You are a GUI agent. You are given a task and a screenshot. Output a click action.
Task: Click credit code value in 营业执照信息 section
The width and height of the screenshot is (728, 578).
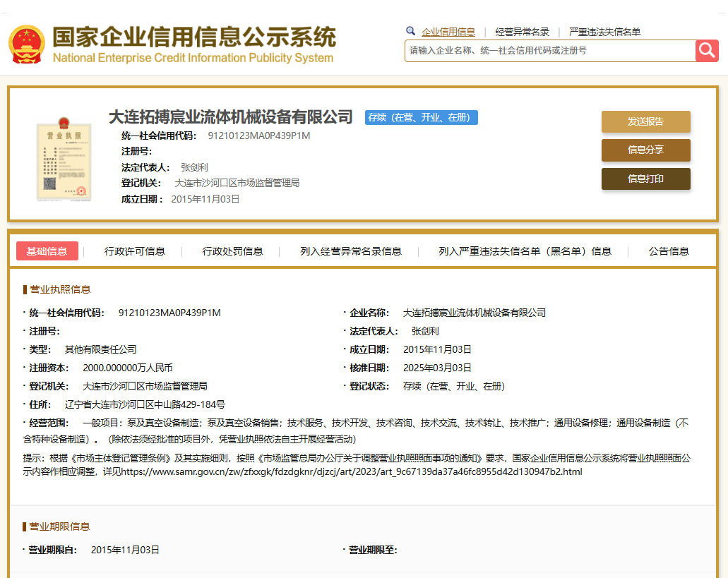click(x=169, y=313)
